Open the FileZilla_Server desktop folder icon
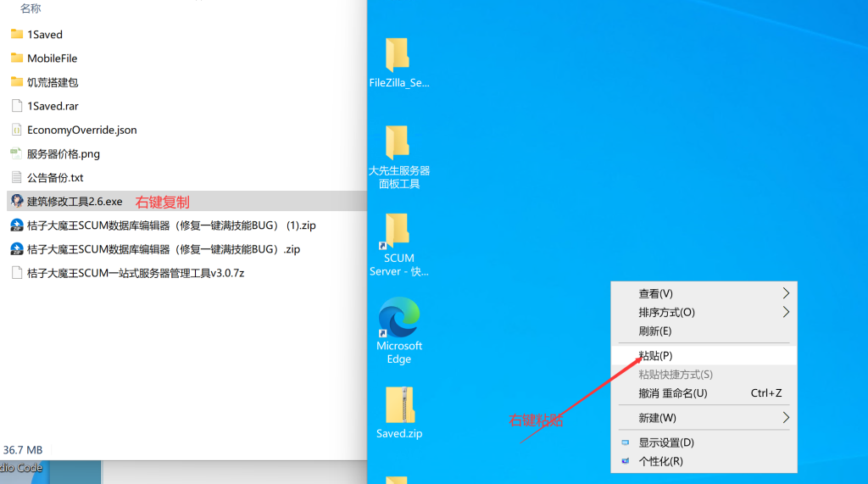The height and width of the screenshot is (484, 868). point(398,56)
